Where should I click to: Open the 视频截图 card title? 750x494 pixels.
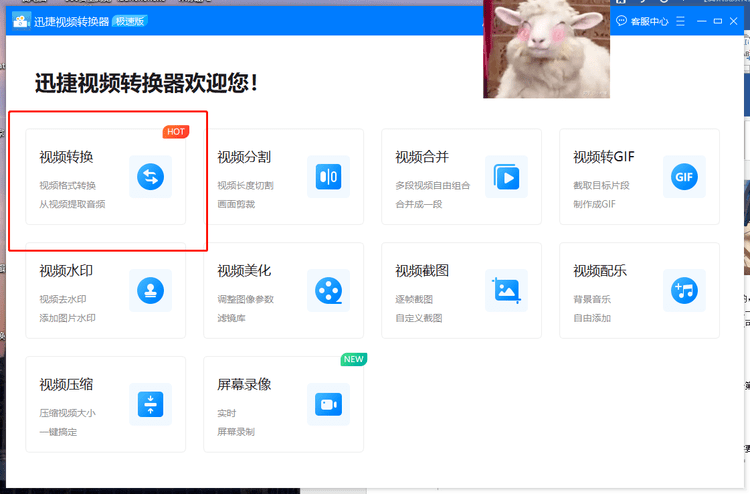(x=422, y=271)
